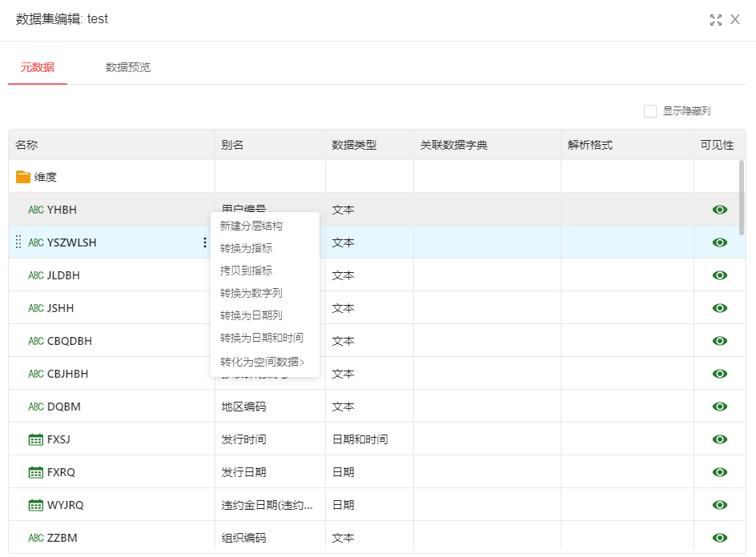Select 新建分层结构 in the context menu
The width and height of the screenshot is (756, 557).
click(251, 226)
